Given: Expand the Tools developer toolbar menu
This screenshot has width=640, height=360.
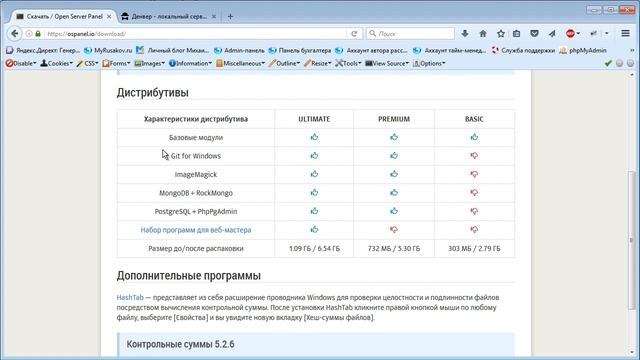Looking at the screenshot, I should 348,63.
